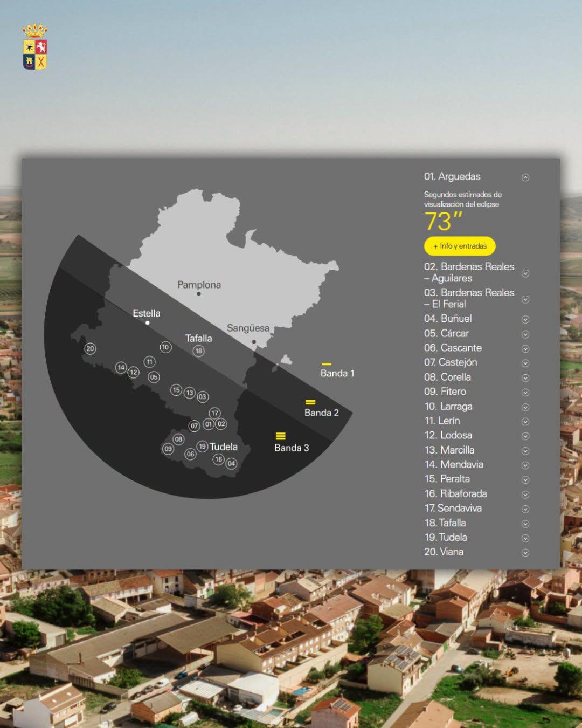The image size is (582, 728).
Task: Collapse the 01. Arguedas entry chevron
Action: (x=525, y=177)
